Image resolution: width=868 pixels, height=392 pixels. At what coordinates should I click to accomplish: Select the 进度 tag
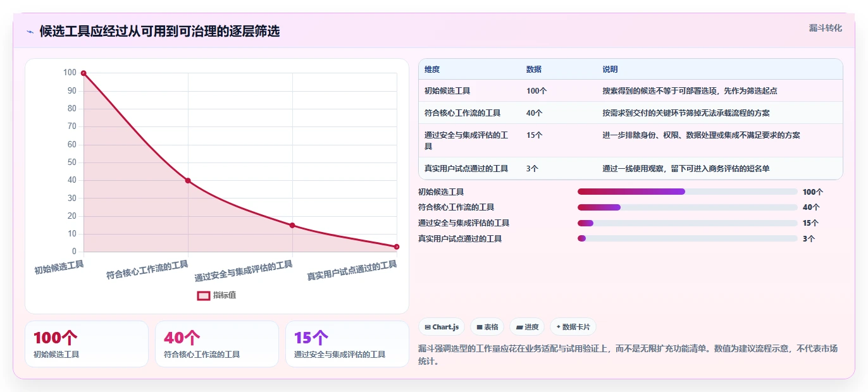coord(527,327)
